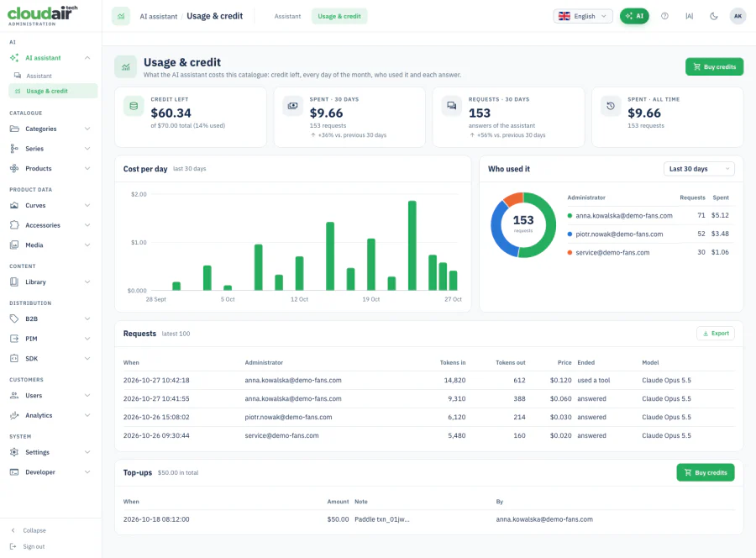Click the text size icon in header

pos(689,16)
